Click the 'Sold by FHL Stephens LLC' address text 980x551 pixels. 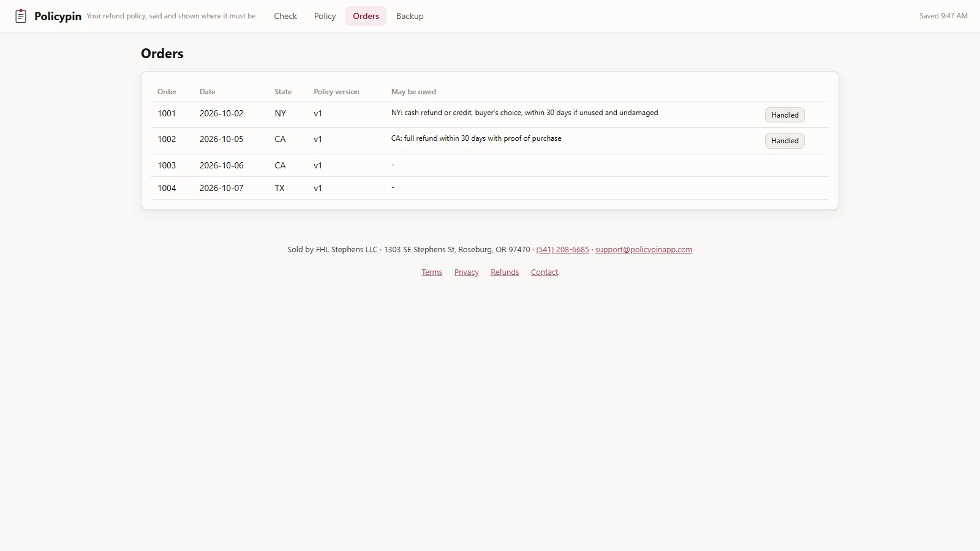point(409,249)
